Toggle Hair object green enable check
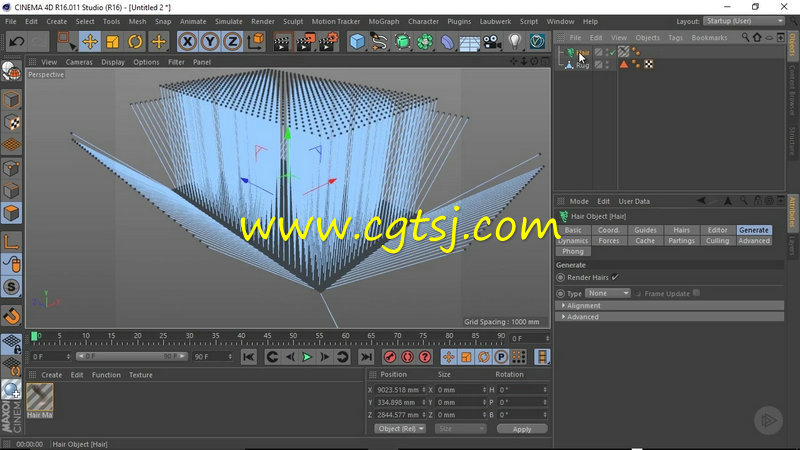 pos(613,52)
